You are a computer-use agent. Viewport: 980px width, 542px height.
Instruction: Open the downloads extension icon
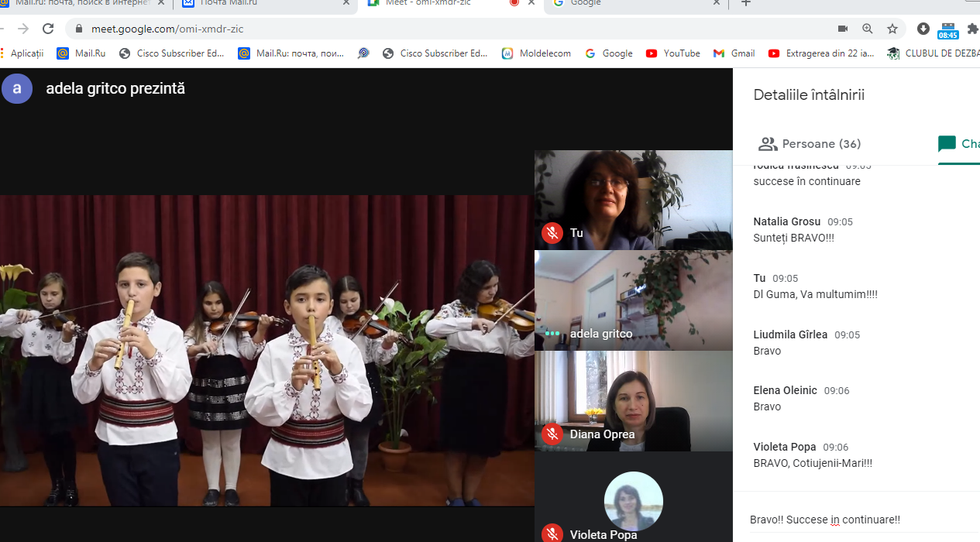[923, 29]
